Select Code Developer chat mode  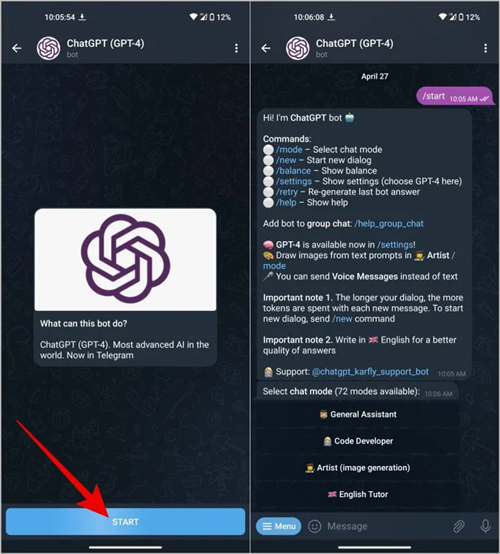[x=357, y=441]
